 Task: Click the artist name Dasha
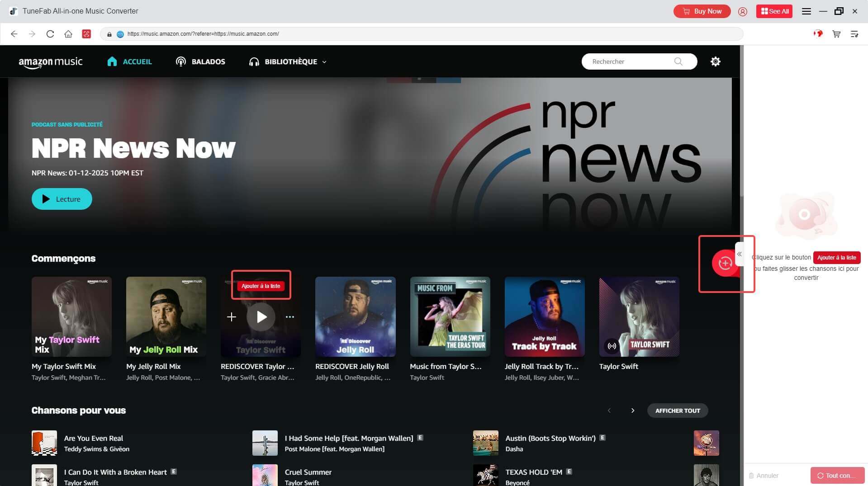(514, 449)
